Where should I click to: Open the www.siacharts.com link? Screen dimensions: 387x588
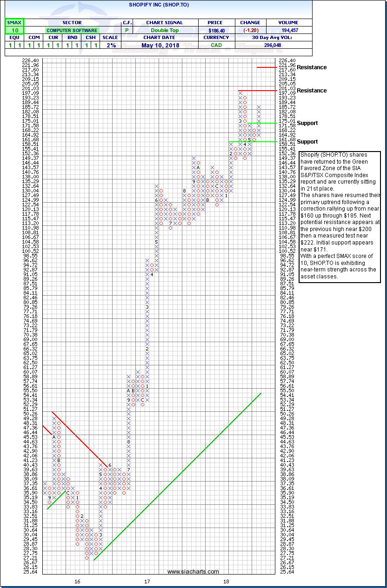pyautogui.click(x=193, y=572)
